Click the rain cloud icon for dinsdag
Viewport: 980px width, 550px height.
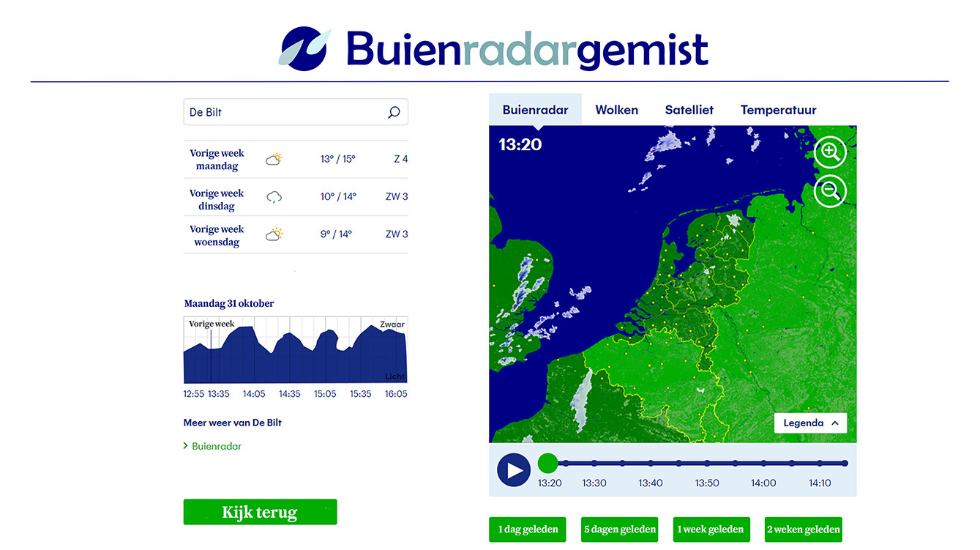click(x=274, y=197)
